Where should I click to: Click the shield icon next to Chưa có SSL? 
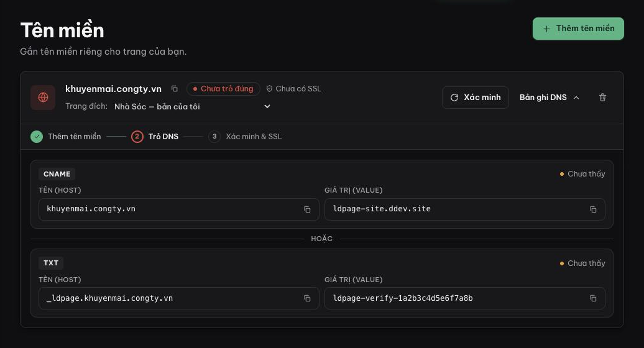point(269,89)
